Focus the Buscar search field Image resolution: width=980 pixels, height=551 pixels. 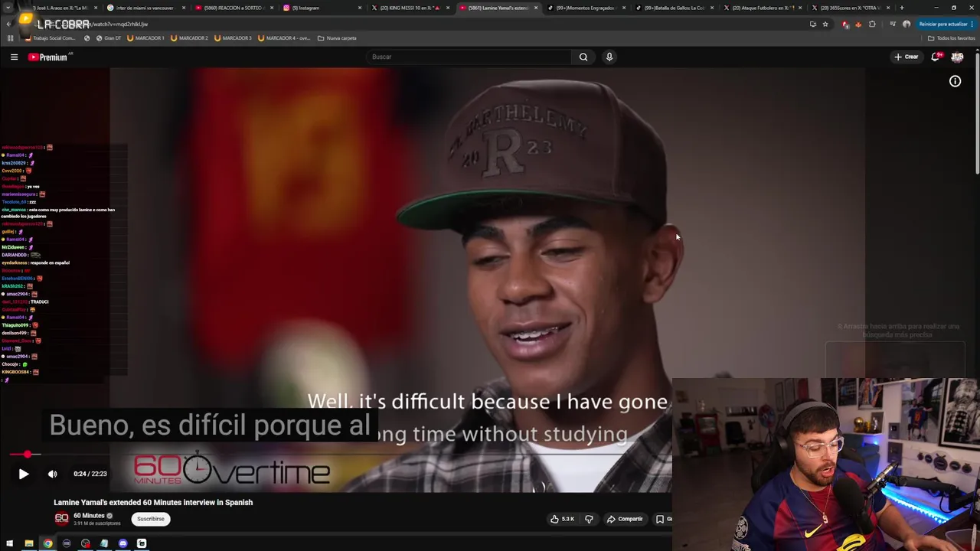pyautogui.click(x=469, y=57)
